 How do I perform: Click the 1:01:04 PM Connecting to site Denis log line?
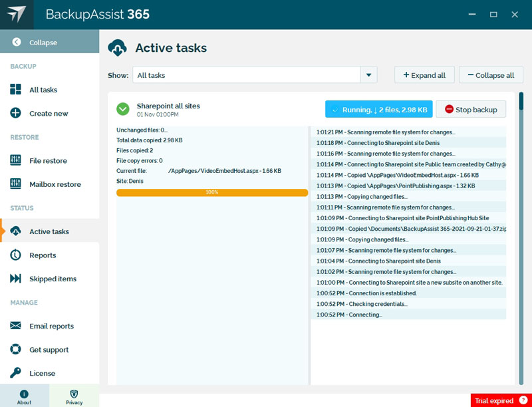click(x=408, y=261)
